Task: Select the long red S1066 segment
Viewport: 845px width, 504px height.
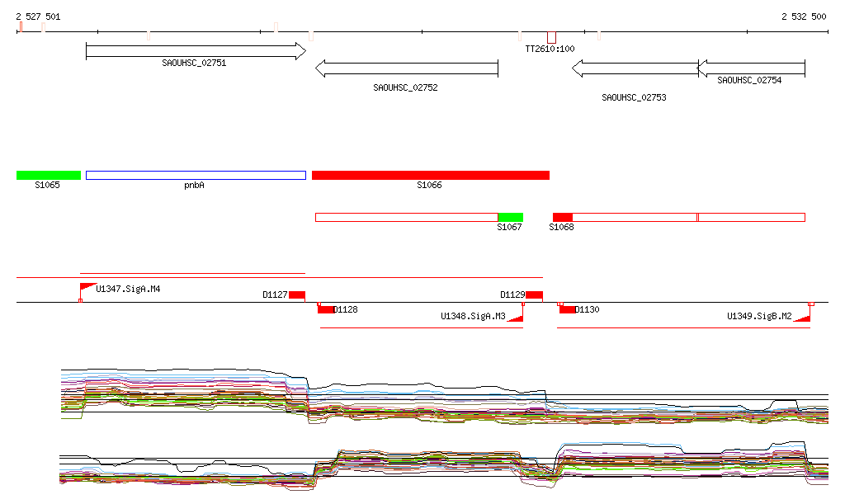Action: [x=430, y=175]
